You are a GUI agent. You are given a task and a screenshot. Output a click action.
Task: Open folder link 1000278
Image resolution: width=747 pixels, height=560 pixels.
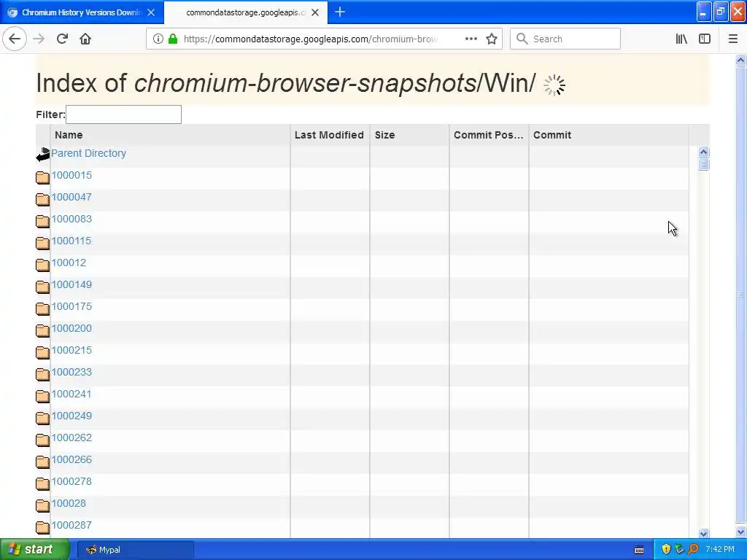[71, 482]
